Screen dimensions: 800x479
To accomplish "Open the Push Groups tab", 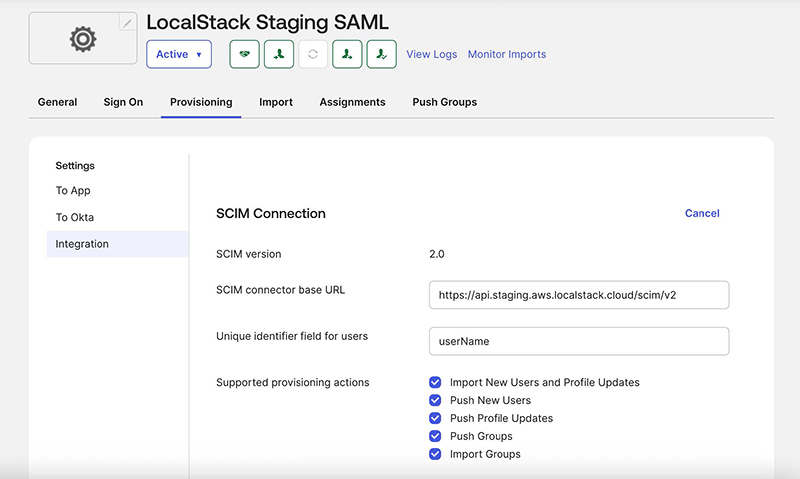I will (x=444, y=102).
